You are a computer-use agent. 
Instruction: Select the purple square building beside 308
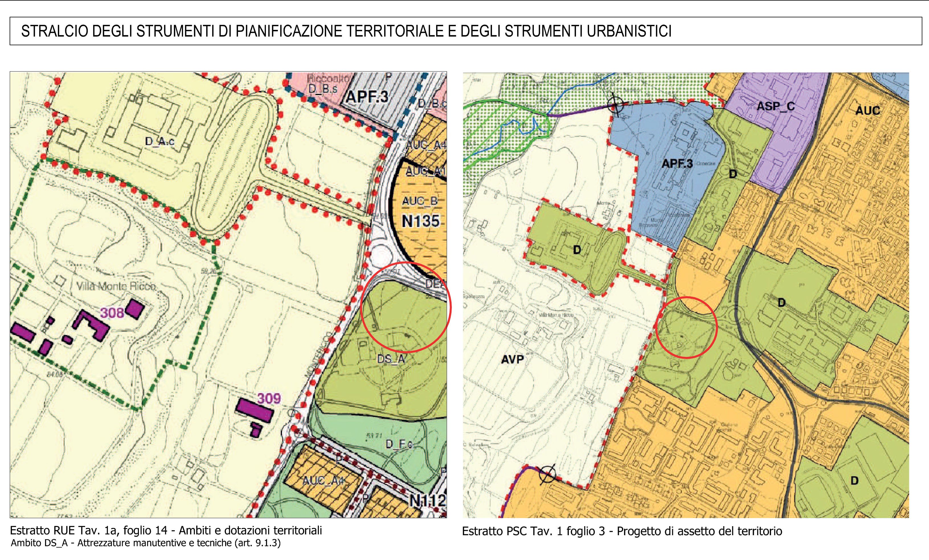coord(135,309)
